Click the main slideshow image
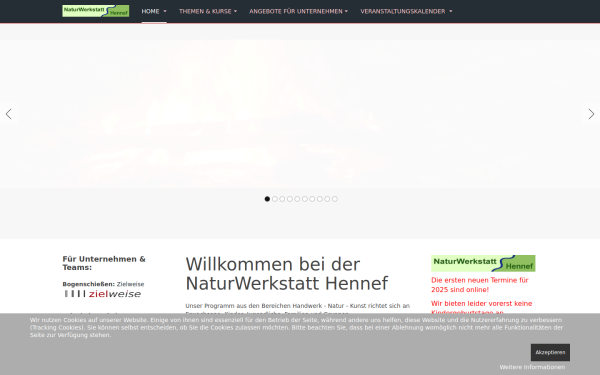Image resolution: width=600 pixels, height=375 pixels. [x=300, y=114]
